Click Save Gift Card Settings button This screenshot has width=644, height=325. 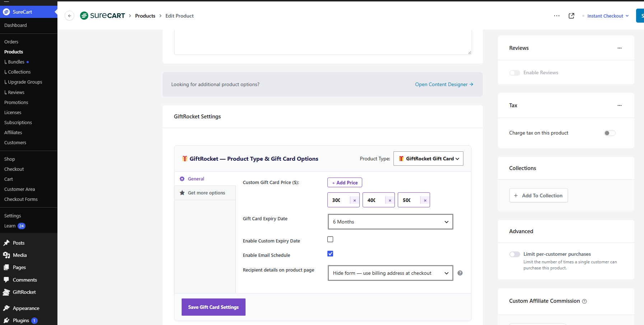coord(214,307)
